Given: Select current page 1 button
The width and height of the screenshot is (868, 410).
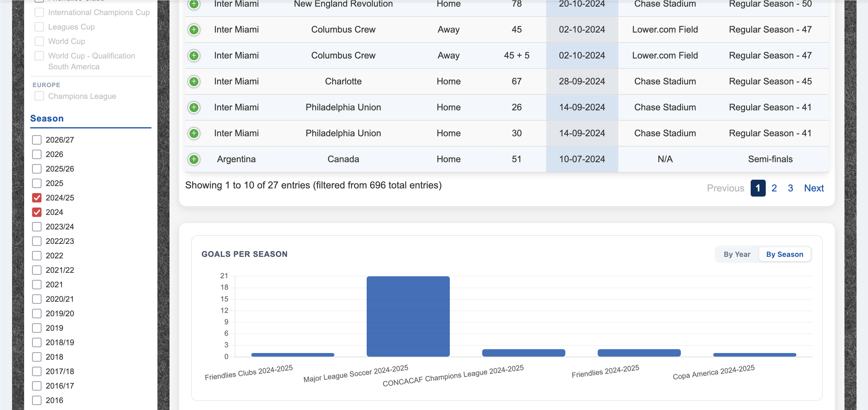Looking at the screenshot, I should (x=758, y=188).
